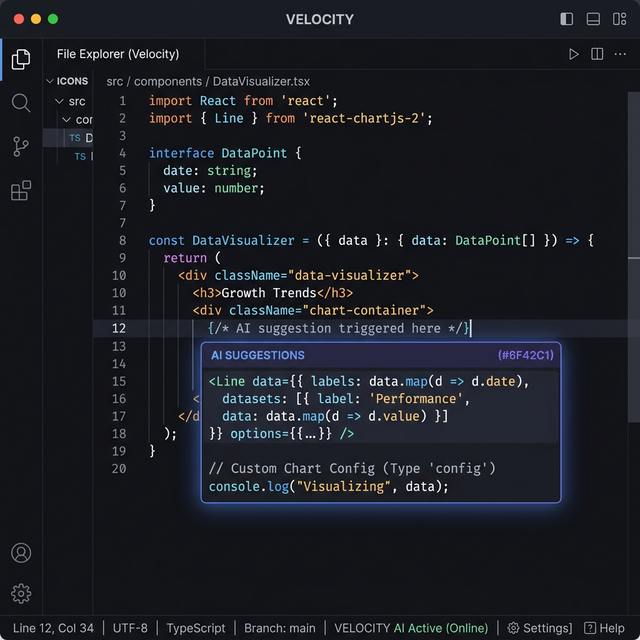Click Settings in the status bar
The width and height of the screenshot is (640, 640).
[x=539, y=628]
